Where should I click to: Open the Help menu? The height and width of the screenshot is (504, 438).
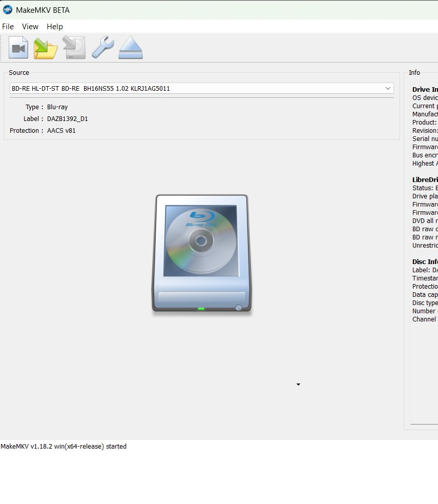pyautogui.click(x=54, y=27)
